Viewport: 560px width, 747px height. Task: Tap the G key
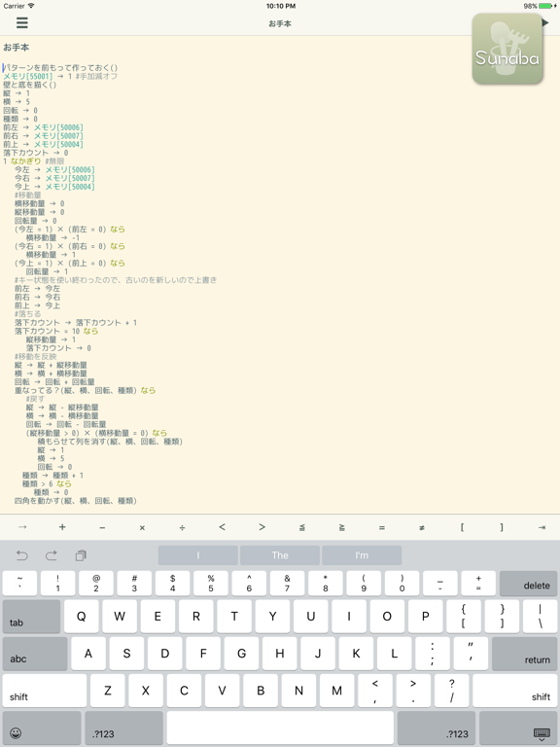coord(241,654)
